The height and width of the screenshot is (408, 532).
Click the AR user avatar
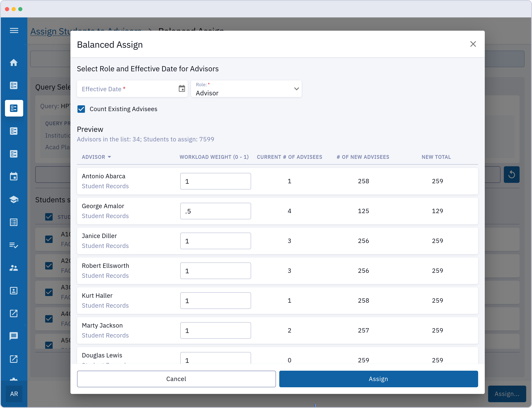click(x=14, y=394)
